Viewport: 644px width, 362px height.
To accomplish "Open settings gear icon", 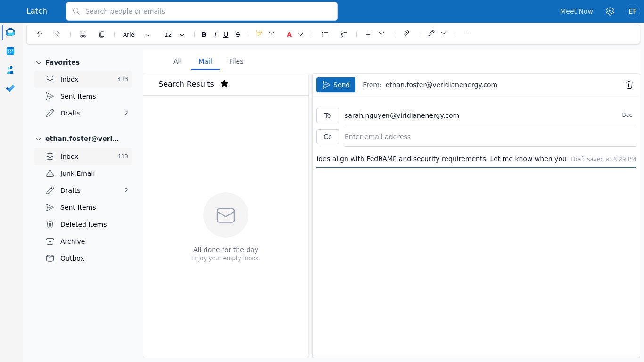I will (x=610, y=11).
